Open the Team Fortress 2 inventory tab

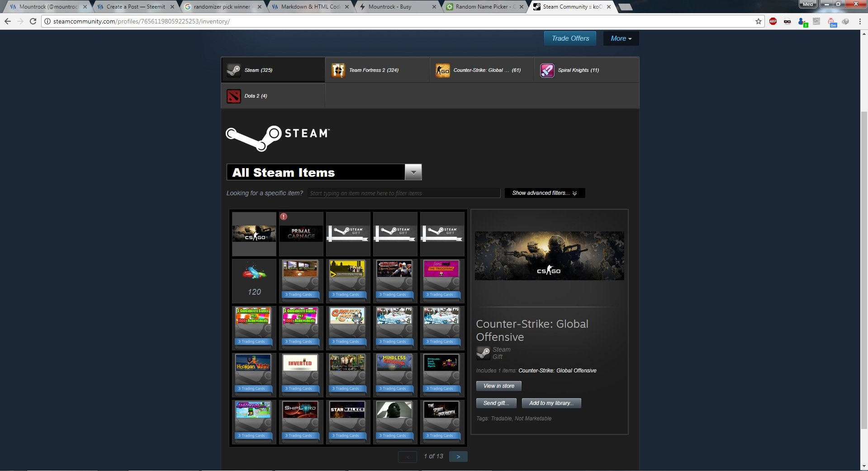[377, 70]
